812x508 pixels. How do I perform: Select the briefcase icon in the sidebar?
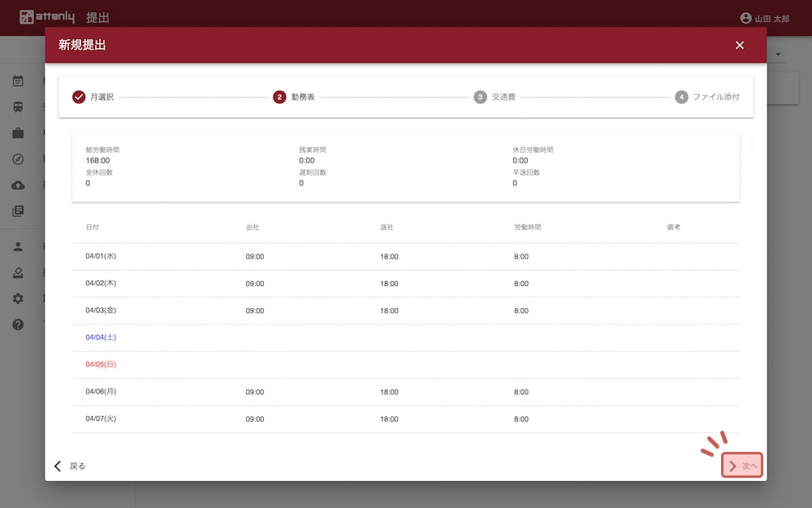[x=18, y=133]
